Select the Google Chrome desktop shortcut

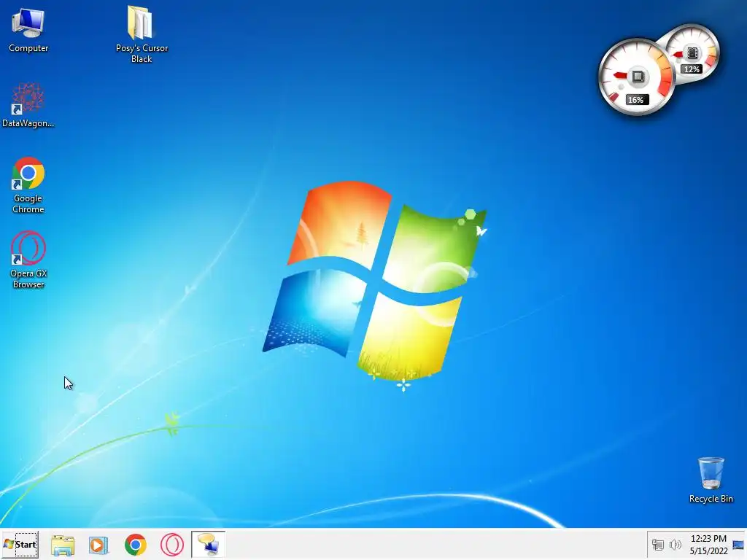28,184
